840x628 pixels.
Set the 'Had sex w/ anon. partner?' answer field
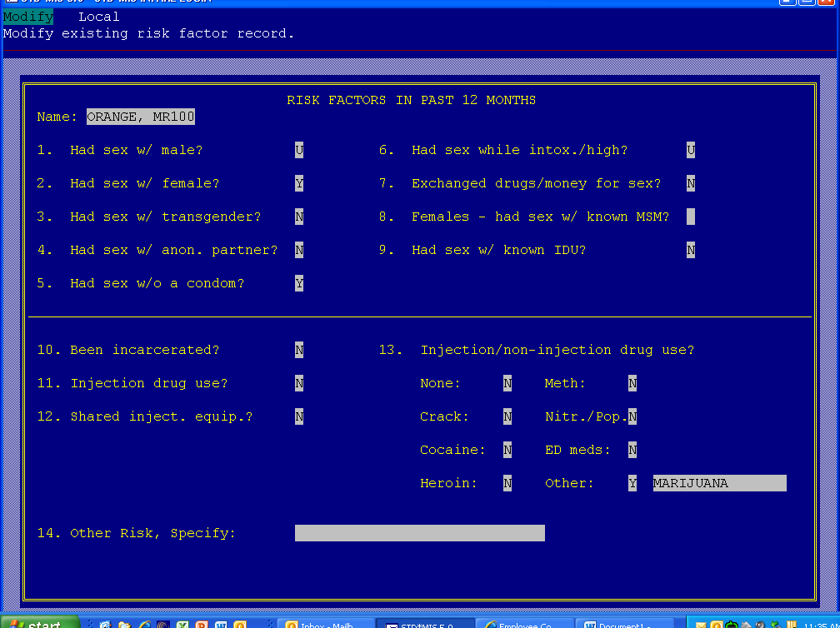299,250
